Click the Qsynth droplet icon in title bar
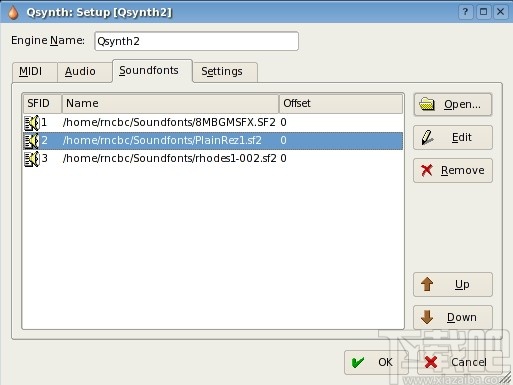The image size is (513, 385). pos(13,12)
